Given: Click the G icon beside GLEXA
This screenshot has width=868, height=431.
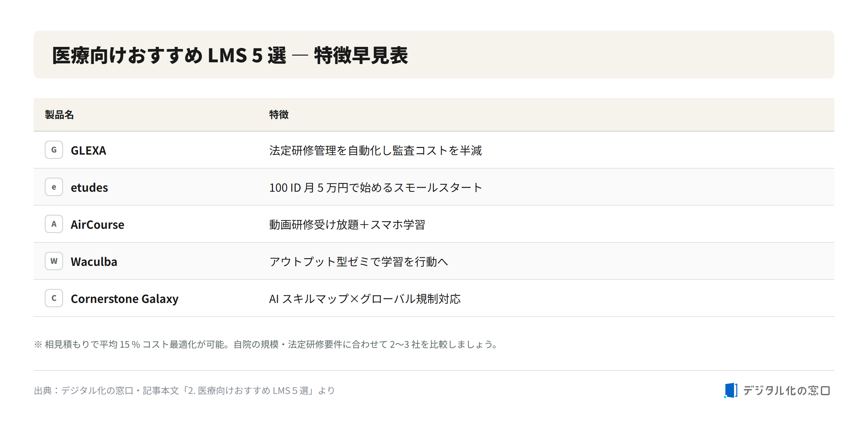Looking at the screenshot, I should [x=54, y=150].
